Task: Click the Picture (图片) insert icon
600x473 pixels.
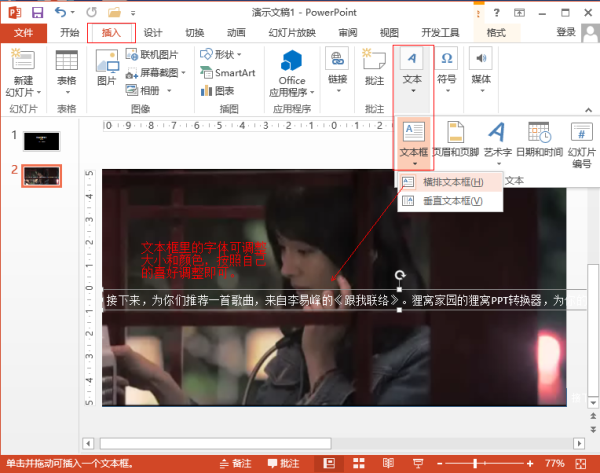Action: pyautogui.click(x=107, y=61)
